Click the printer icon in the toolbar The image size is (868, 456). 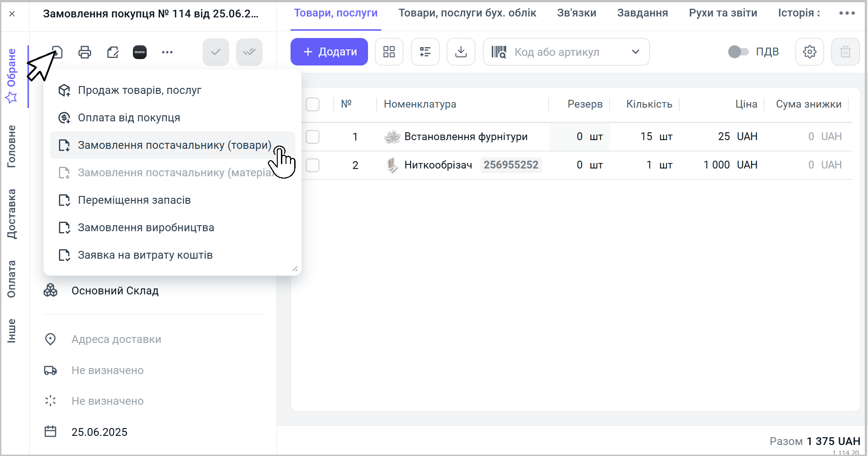pos(85,52)
